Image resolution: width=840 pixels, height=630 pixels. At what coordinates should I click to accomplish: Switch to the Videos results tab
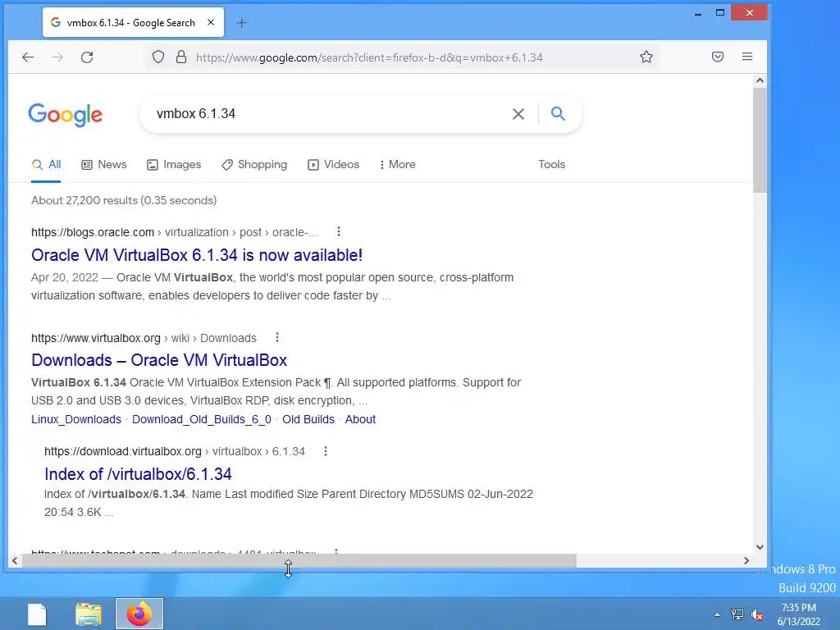click(x=333, y=164)
